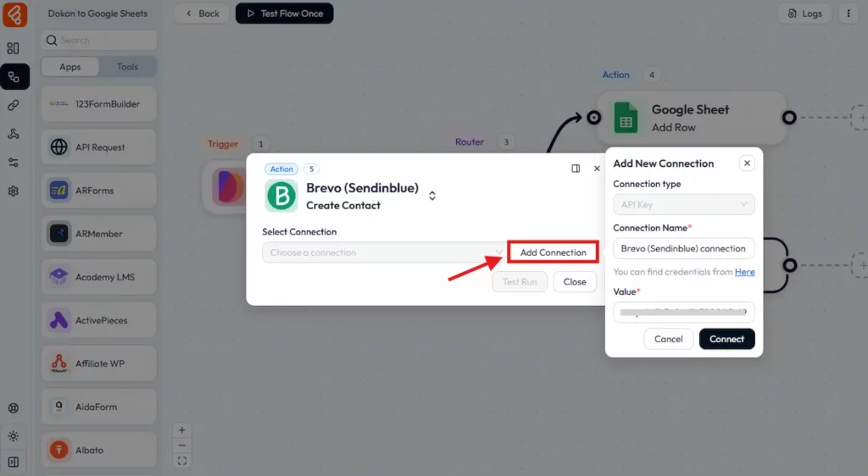Click the Add Connection button
Image resolution: width=868 pixels, height=476 pixels.
pos(553,252)
